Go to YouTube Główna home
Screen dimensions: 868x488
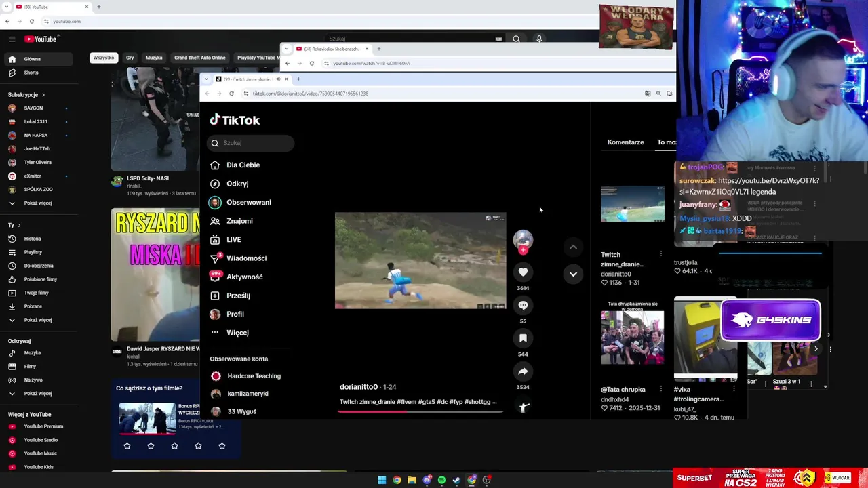[x=37, y=59]
